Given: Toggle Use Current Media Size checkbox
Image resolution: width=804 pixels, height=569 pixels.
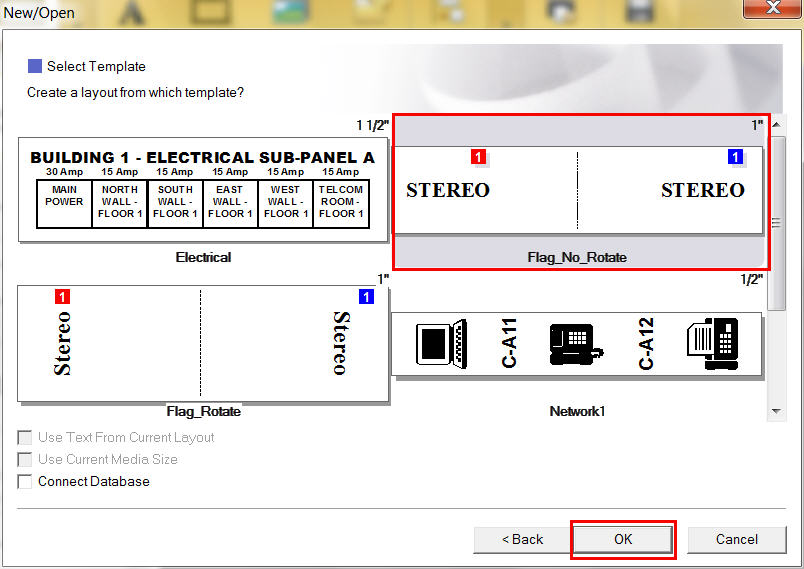Looking at the screenshot, I should click(x=25, y=460).
